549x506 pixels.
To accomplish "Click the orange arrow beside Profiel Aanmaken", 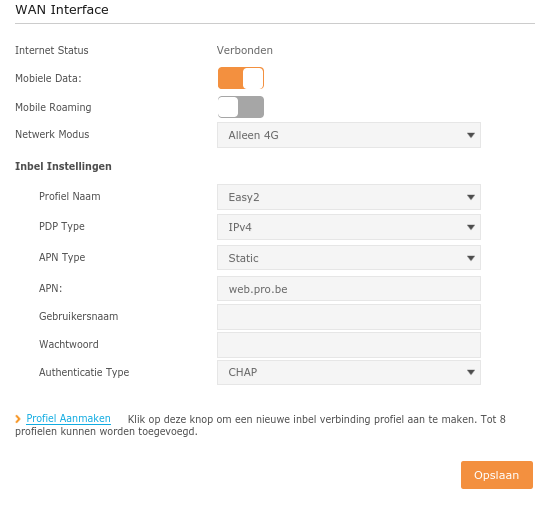I will (18, 419).
